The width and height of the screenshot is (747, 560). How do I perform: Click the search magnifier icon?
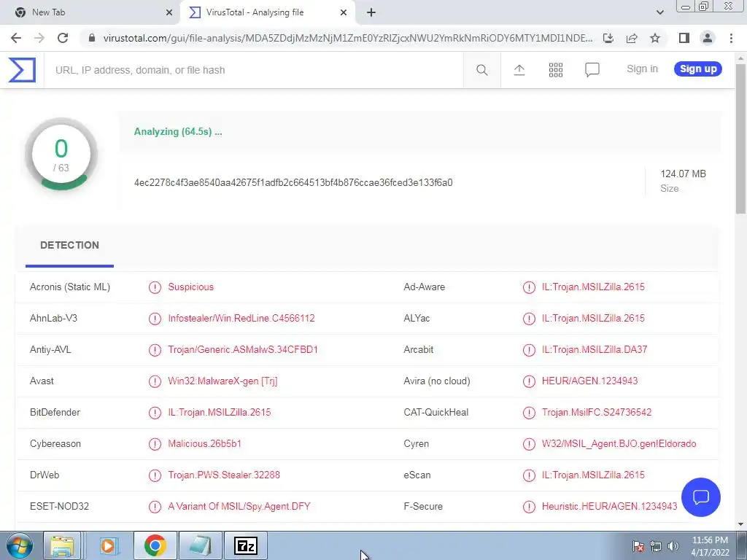pos(481,70)
